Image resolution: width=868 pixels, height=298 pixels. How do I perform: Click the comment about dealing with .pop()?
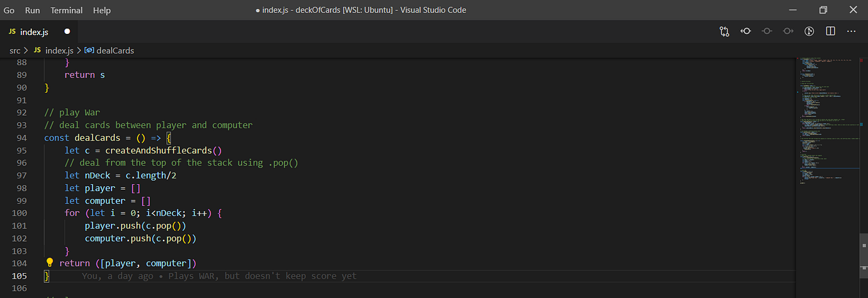click(x=182, y=162)
